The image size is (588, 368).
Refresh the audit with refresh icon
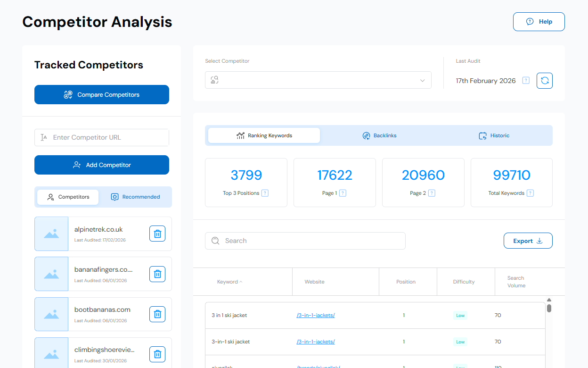(x=545, y=81)
